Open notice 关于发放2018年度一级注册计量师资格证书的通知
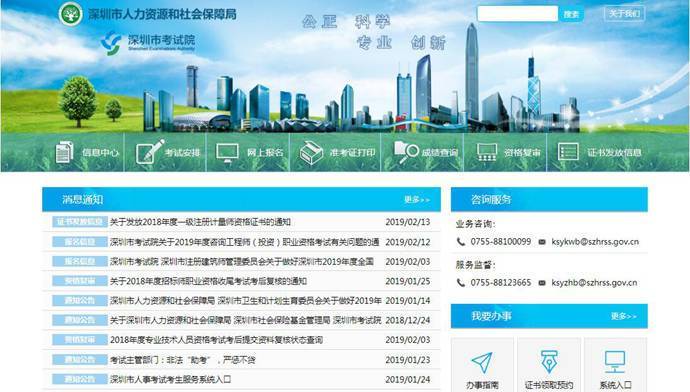 200,222
